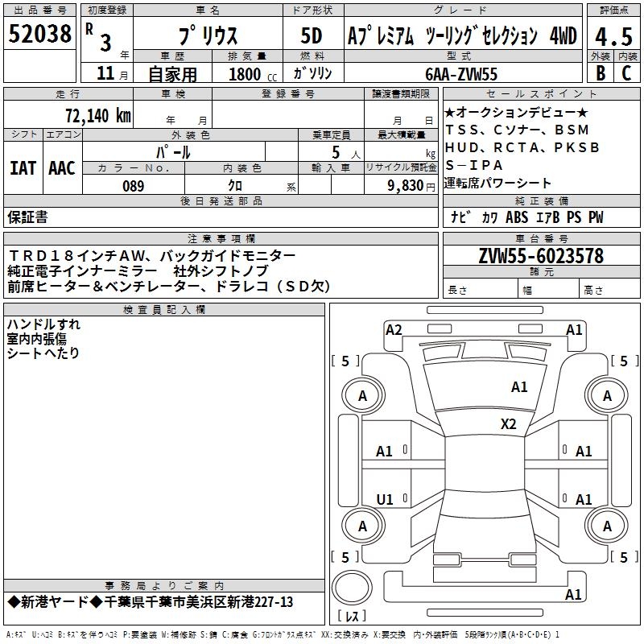644x644 pixels.
Task: Select the レス spare tire circle
Action: [x=352, y=588]
